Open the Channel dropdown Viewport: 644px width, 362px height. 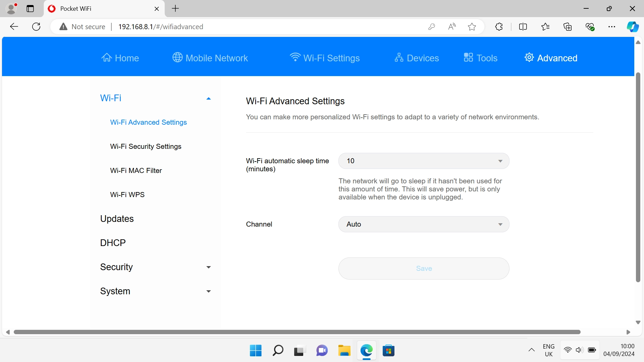424,224
